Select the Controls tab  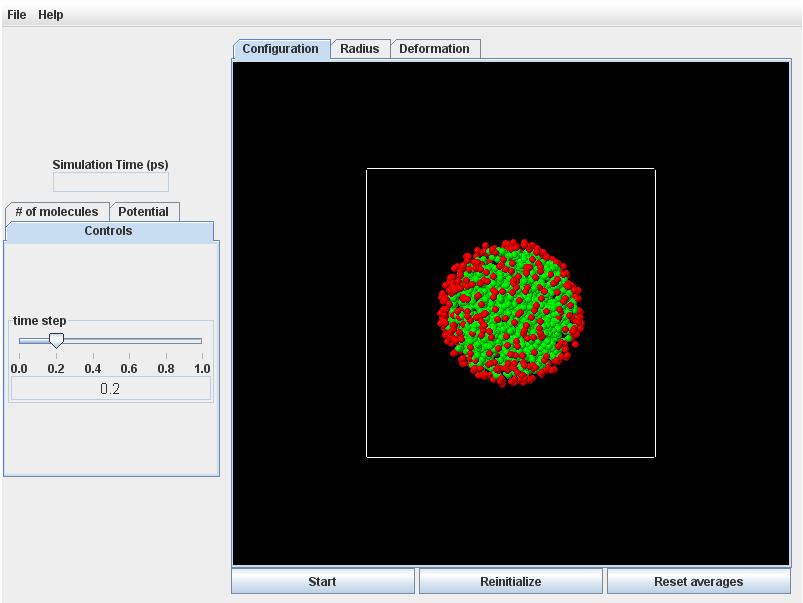(108, 231)
